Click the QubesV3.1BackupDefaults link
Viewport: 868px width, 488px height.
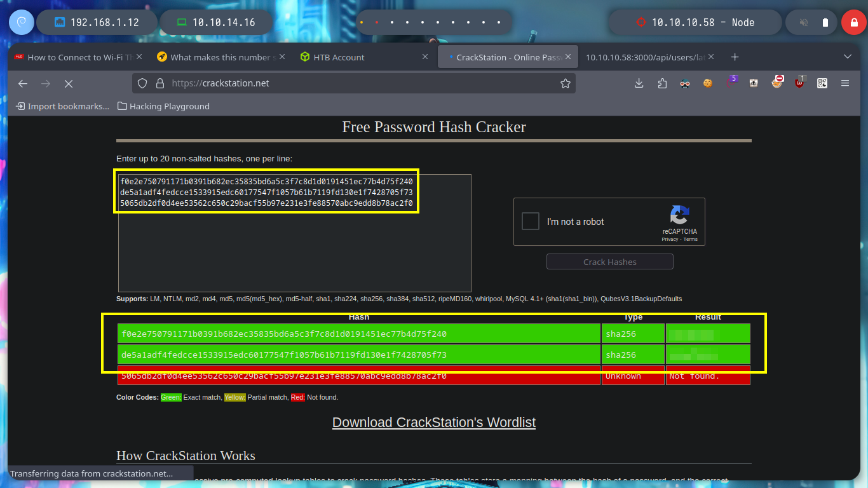pos(641,299)
